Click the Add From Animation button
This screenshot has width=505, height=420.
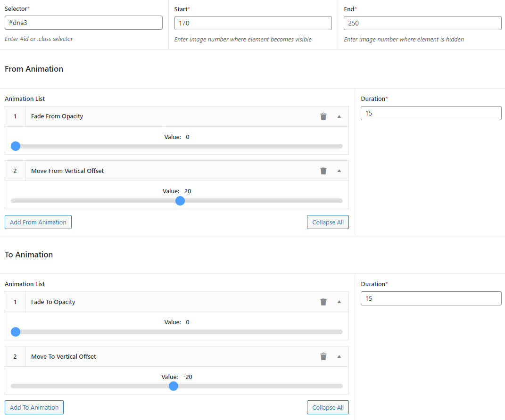(x=38, y=222)
